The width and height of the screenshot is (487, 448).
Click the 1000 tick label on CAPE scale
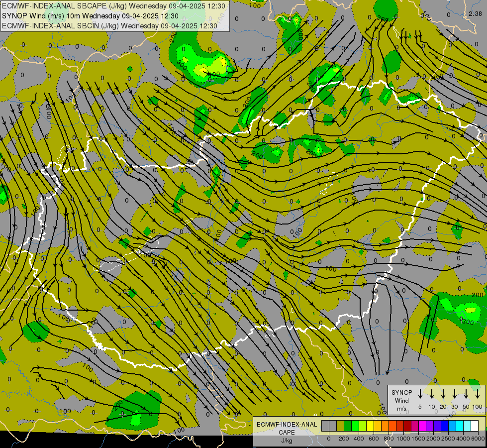[403, 439]
